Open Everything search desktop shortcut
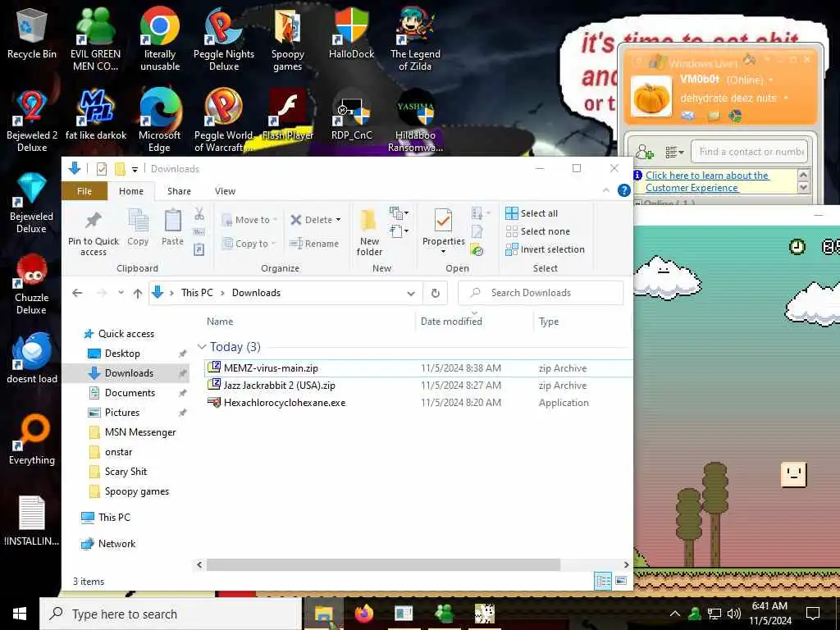This screenshot has width=840, height=630. [32, 440]
